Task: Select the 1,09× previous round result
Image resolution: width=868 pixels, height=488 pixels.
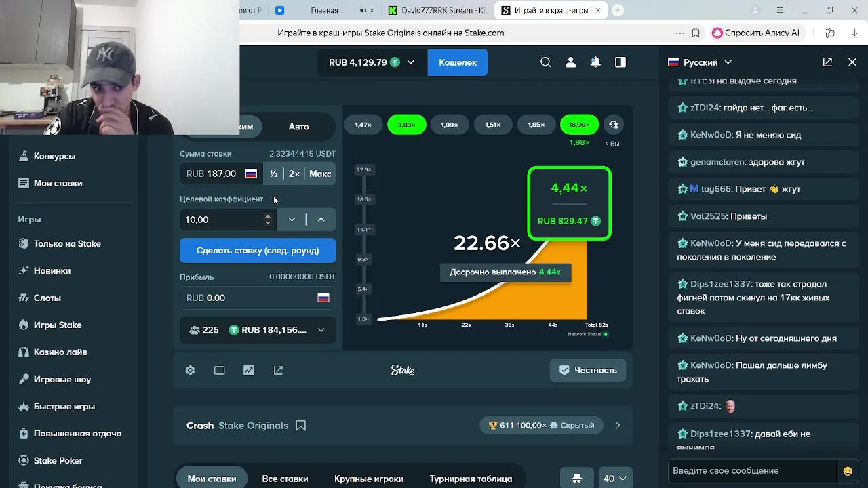Action: (x=450, y=125)
